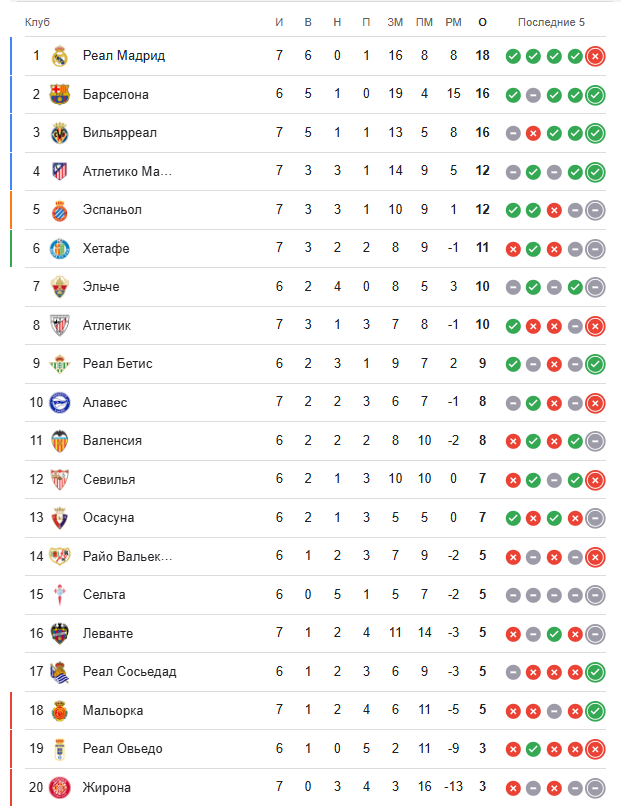
Task: Open the Реал Бетис team link
Action: [117, 364]
